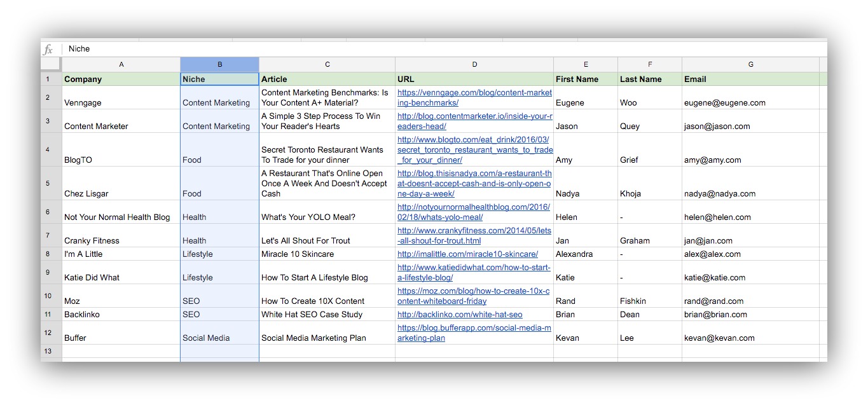Open the blog.contentmarketer.io link
This screenshot has width=868, height=405.
(474, 121)
